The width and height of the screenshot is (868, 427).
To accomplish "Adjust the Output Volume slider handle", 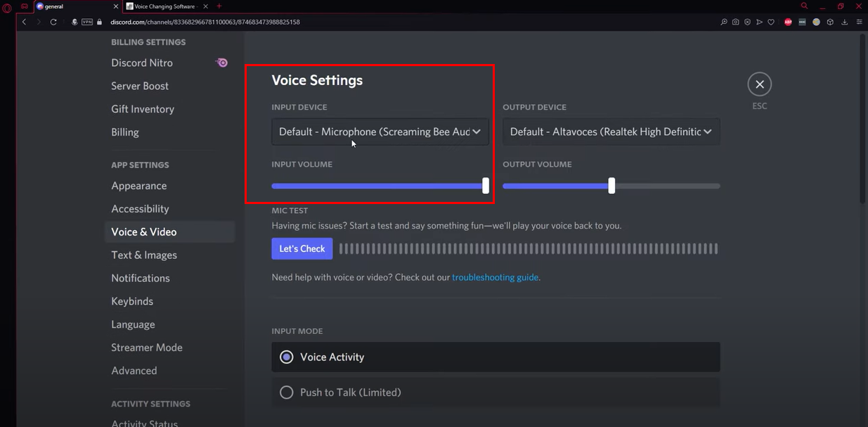I will (610, 186).
